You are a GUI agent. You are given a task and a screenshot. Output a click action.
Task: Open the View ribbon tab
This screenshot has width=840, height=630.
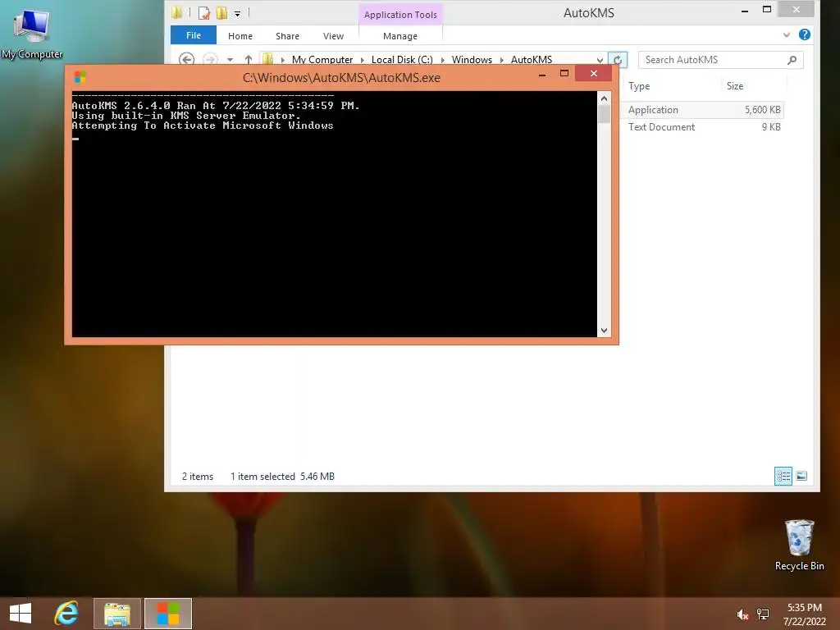[x=333, y=36]
